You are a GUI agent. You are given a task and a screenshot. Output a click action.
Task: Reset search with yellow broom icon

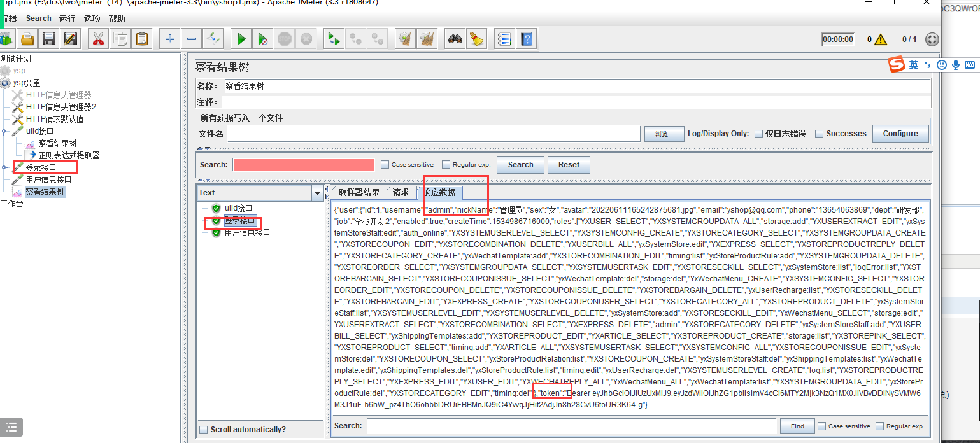click(476, 39)
